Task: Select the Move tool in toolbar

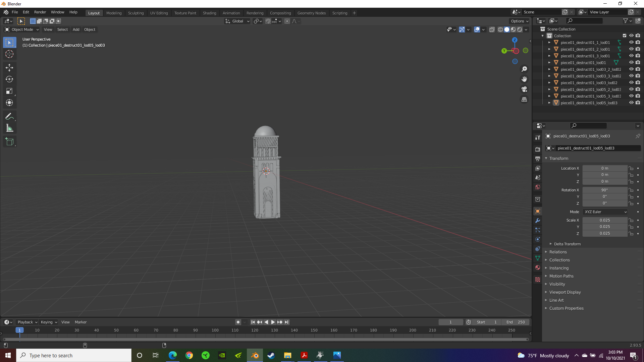Action: (x=9, y=68)
